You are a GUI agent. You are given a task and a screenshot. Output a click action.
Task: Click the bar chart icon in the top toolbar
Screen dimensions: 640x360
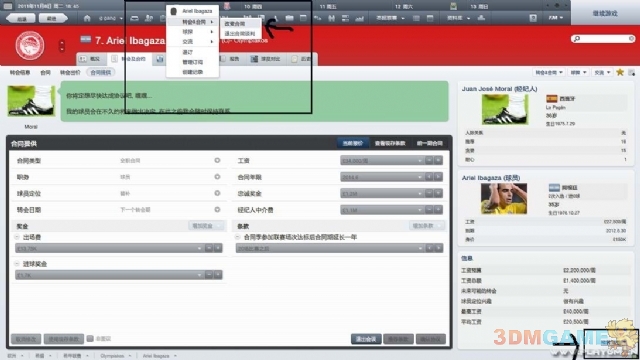[x=359, y=18]
